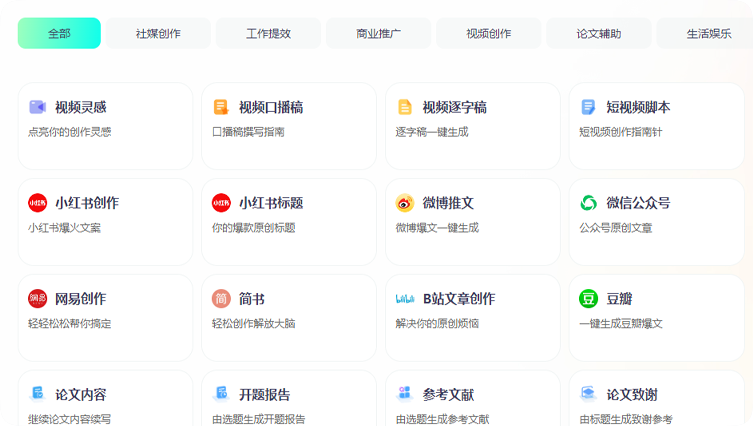The height and width of the screenshot is (426, 753).
Task: Open the 参考文献 card title
Action: [x=448, y=395]
